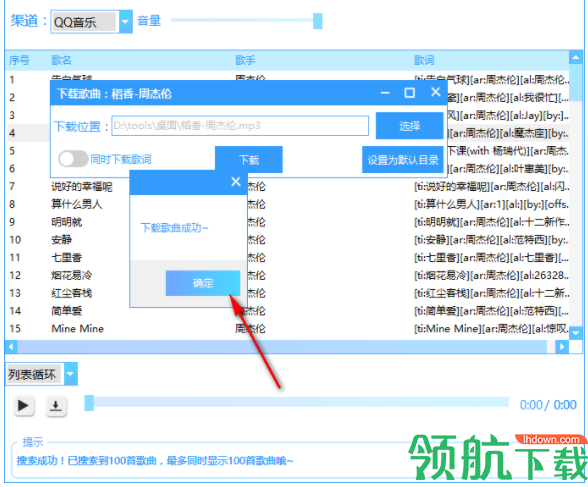Click the 下载歌曲成功~ message text
This screenshot has height=487, width=588.
[174, 227]
